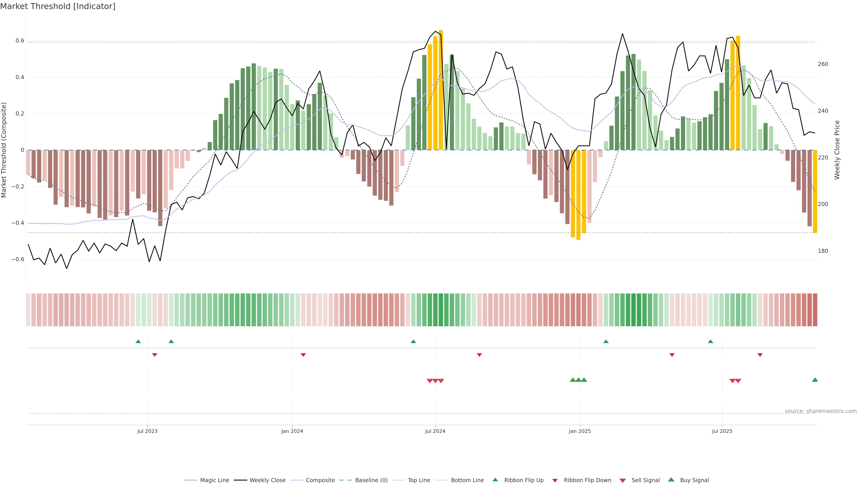The image size is (868, 488).
Task: Toggle Magic Line in the legend
Action: pos(214,480)
